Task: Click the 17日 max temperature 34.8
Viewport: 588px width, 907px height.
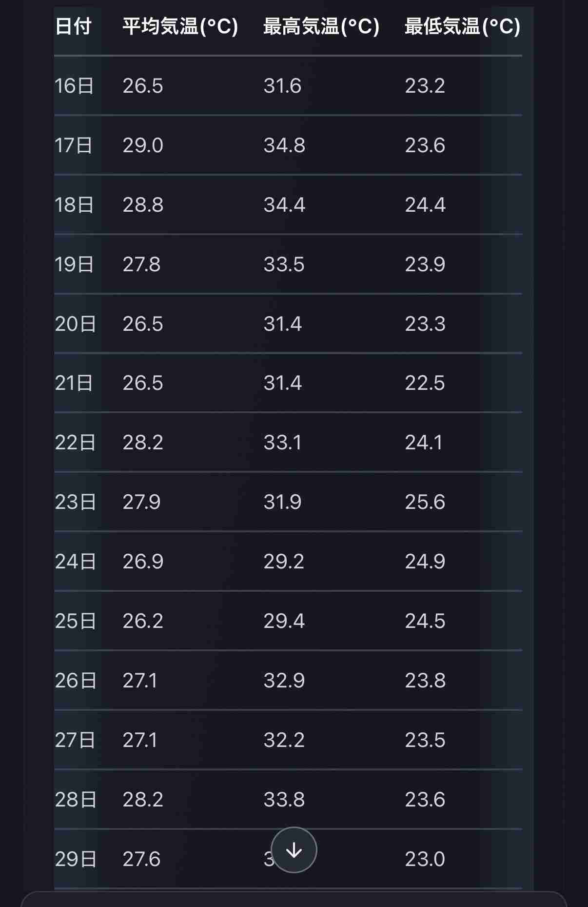Action: (284, 145)
